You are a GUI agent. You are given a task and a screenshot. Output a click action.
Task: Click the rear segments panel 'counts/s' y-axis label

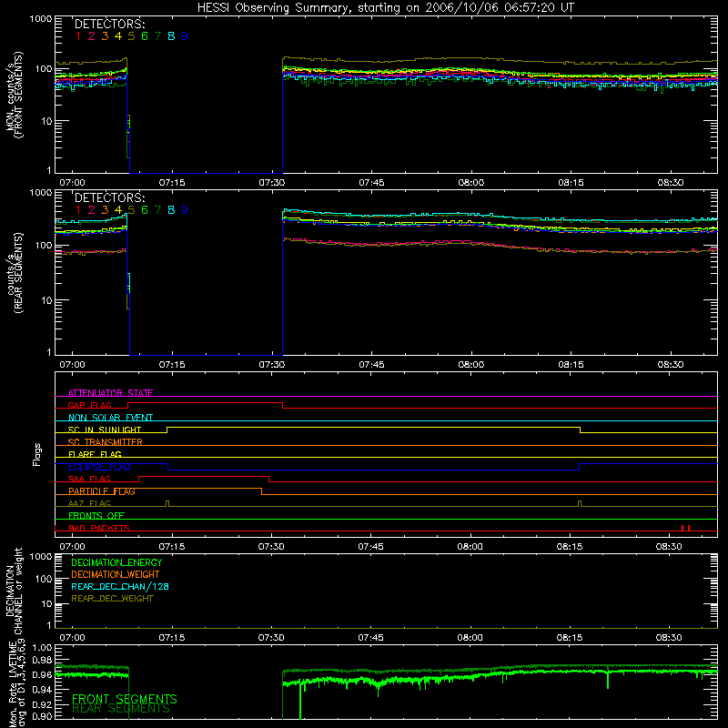pyautogui.click(x=10, y=275)
